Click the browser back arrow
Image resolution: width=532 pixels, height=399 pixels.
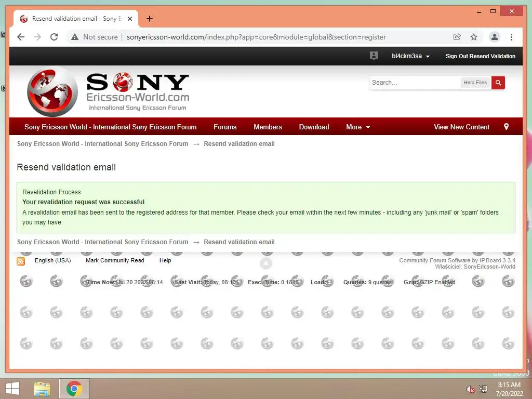tap(21, 37)
